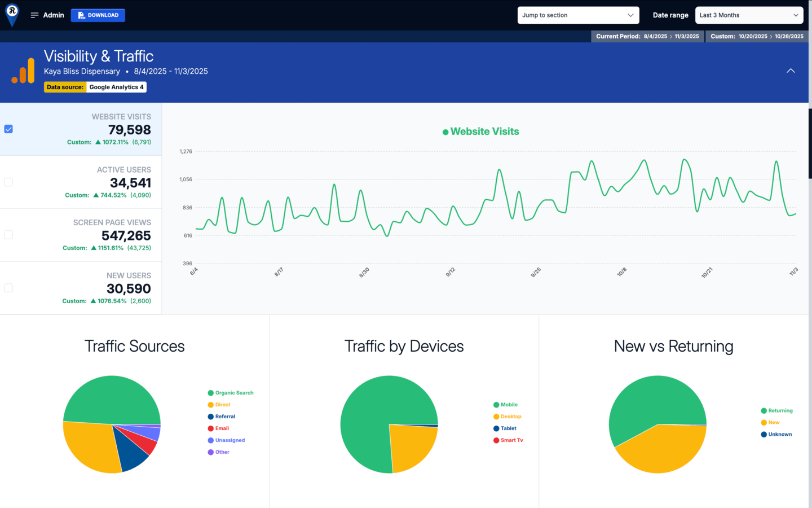The height and width of the screenshot is (508, 812).
Task: Click the Google Analytics bar chart icon
Action: click(23, 72)
